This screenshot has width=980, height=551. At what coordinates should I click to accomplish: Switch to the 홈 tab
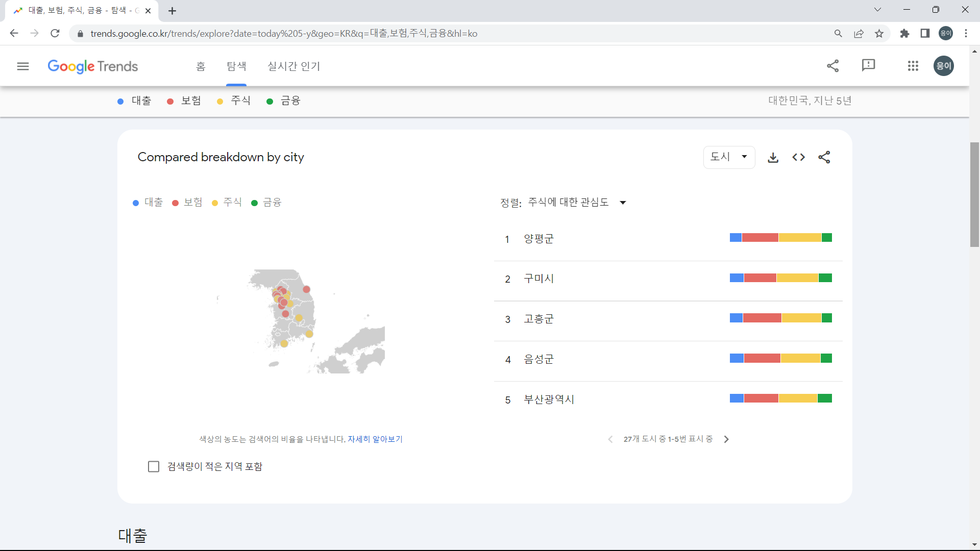point(200,66)
